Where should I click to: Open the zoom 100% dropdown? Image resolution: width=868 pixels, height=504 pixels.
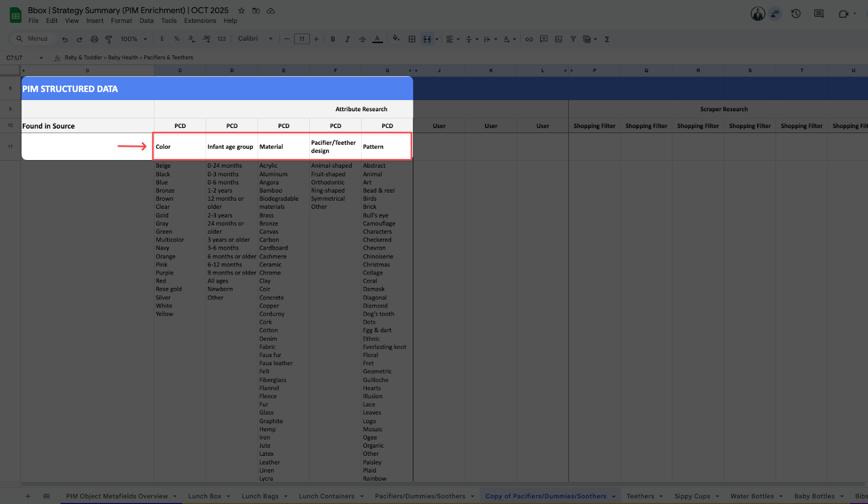[133, 39]
